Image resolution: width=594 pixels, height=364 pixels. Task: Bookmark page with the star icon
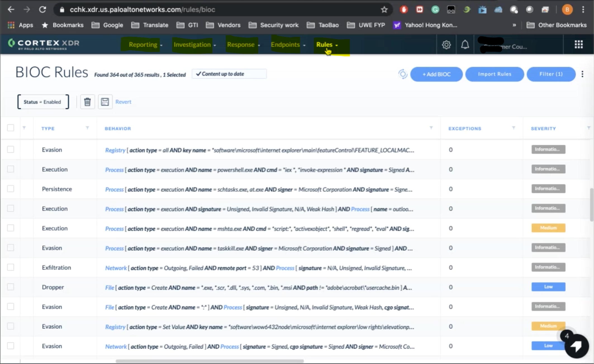(384, 10)
